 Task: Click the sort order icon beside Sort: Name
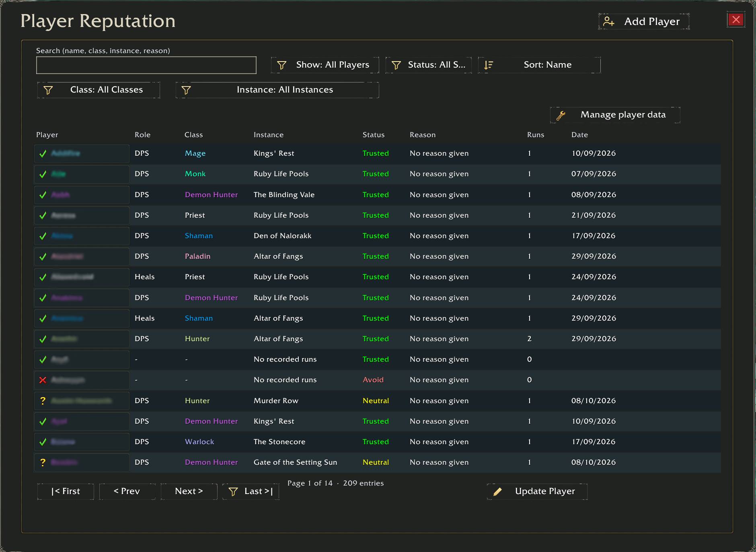tap(489, 65)
